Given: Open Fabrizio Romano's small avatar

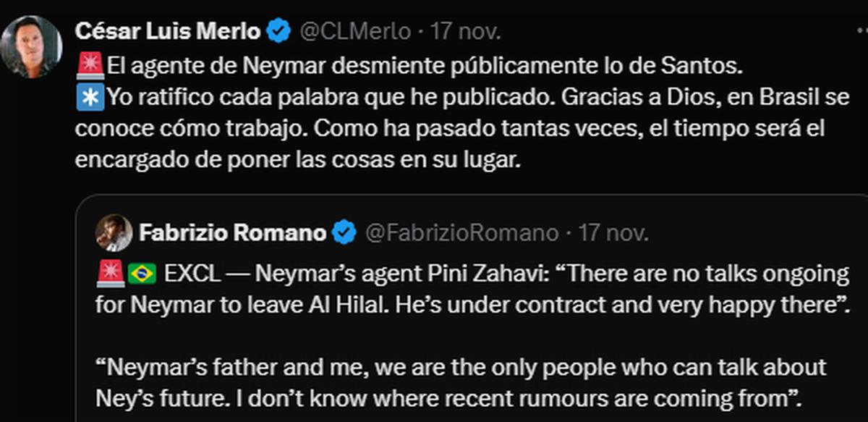Looking at the screenshot, I should coord(113,232).
